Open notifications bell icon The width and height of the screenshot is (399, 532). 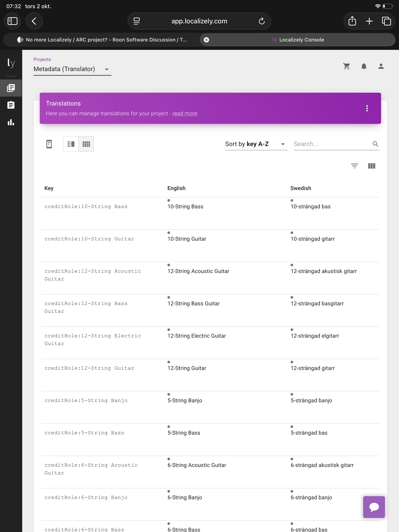[364, 66]
